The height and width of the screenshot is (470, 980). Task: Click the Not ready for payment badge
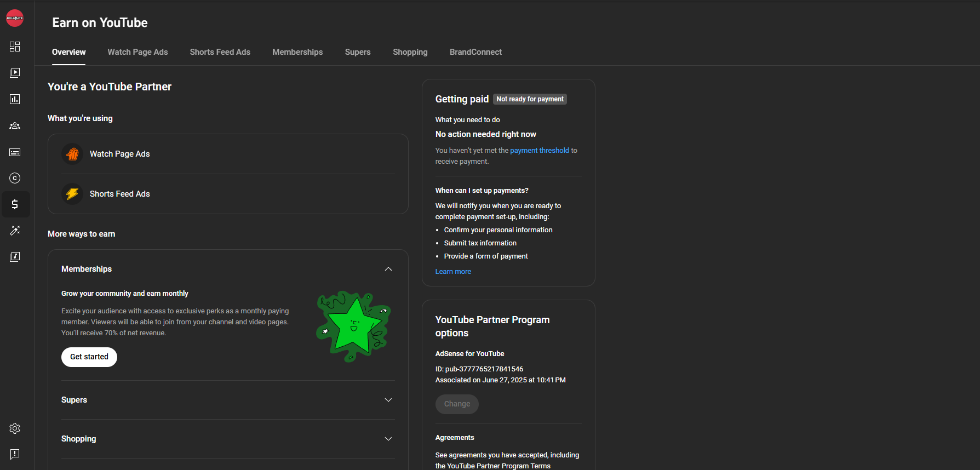tap(530, 99)
